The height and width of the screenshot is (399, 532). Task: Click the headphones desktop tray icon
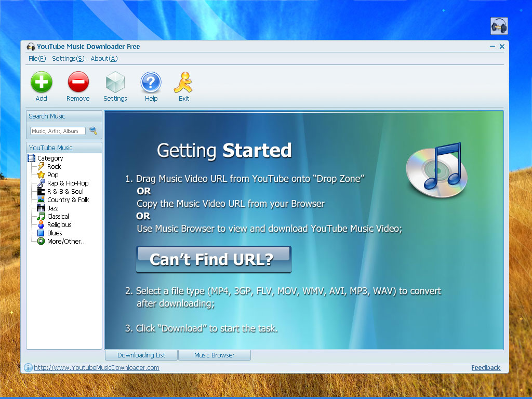[499, 26]
